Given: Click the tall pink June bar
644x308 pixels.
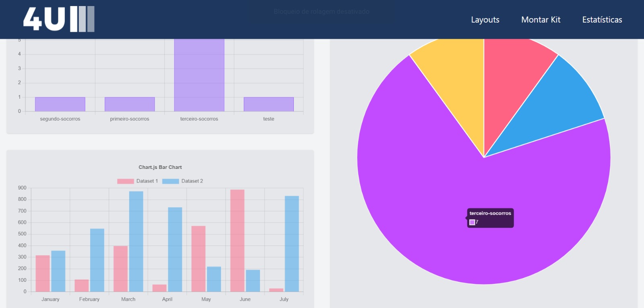Looking at the screenshot, I should [x=237, y=241].
